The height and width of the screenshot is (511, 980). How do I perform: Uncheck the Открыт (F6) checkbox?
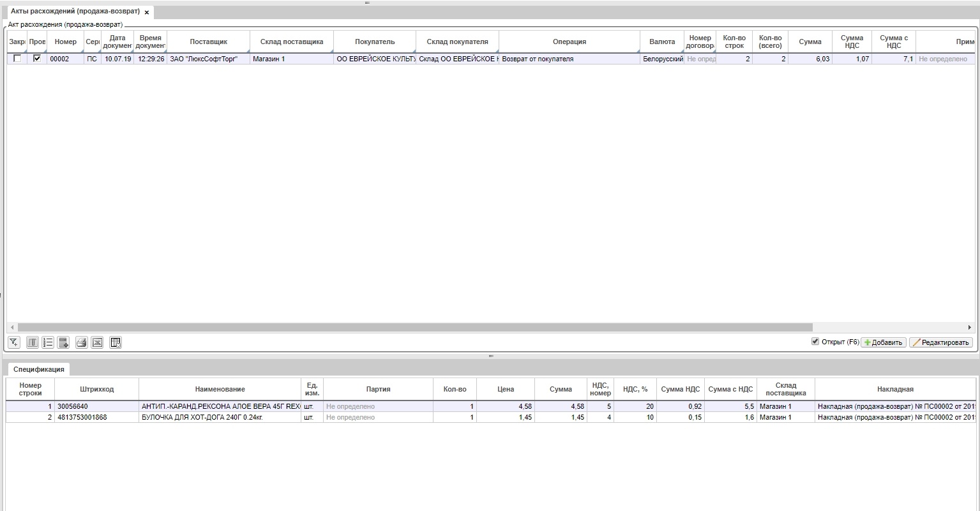pyautogui.click(x=815, y=342)
